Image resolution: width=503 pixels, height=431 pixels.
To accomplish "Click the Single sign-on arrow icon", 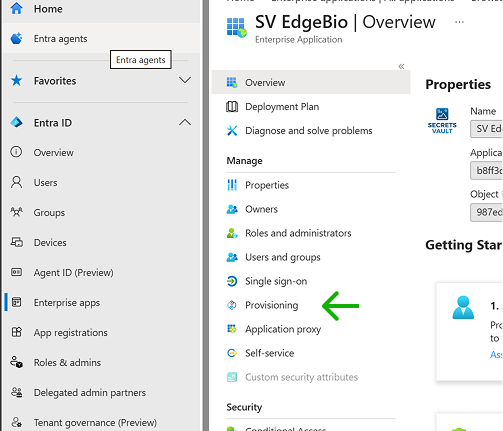I will point(232,281).
